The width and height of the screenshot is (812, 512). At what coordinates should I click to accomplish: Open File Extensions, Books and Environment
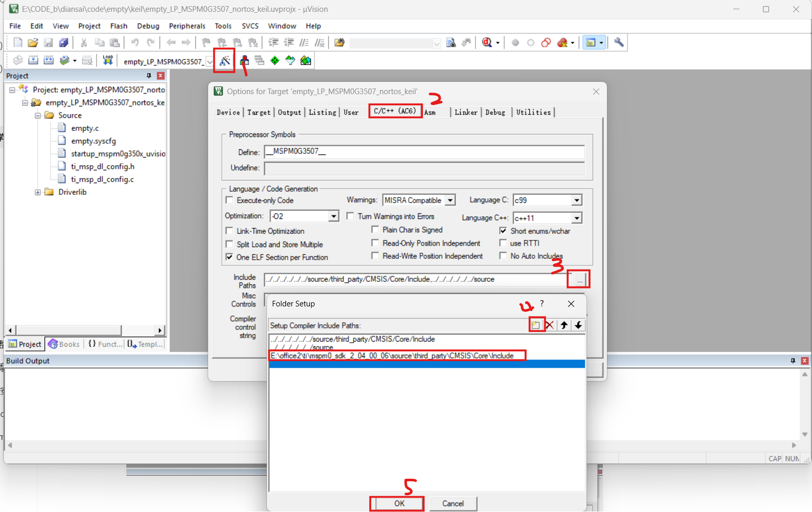click(x=244, y=61)
